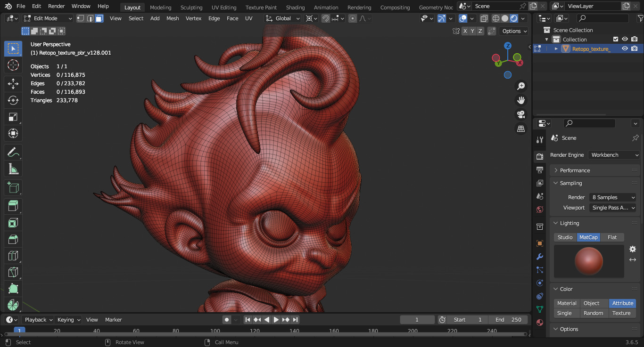Click the zoom viewport magnifier icon

[521, 86]
